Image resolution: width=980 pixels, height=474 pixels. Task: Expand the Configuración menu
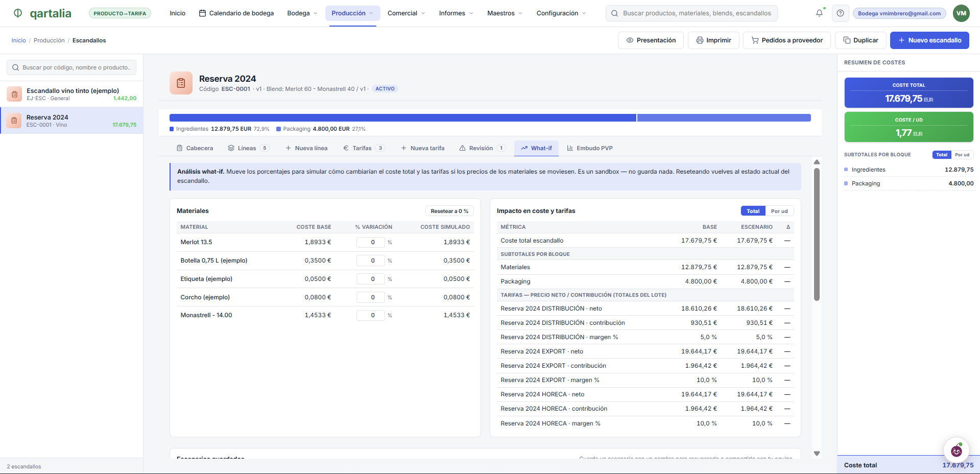click(x=561, y=13)
